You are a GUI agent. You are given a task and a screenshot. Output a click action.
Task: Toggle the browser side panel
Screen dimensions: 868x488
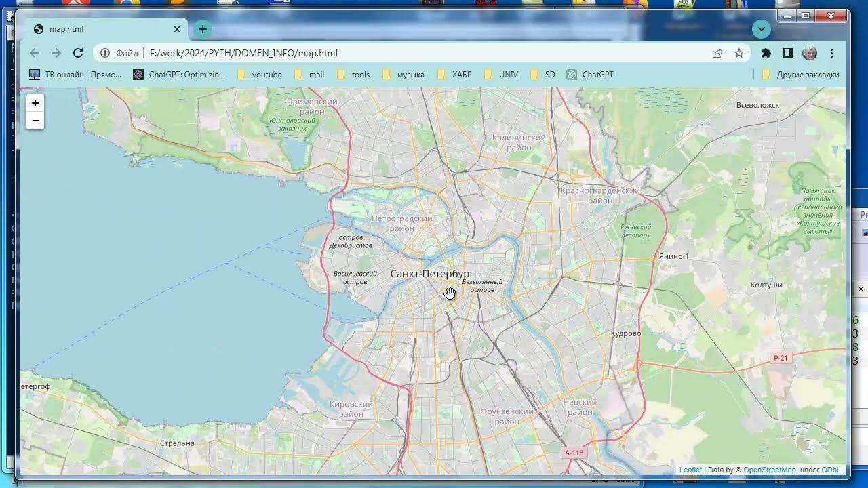(788, 53)
